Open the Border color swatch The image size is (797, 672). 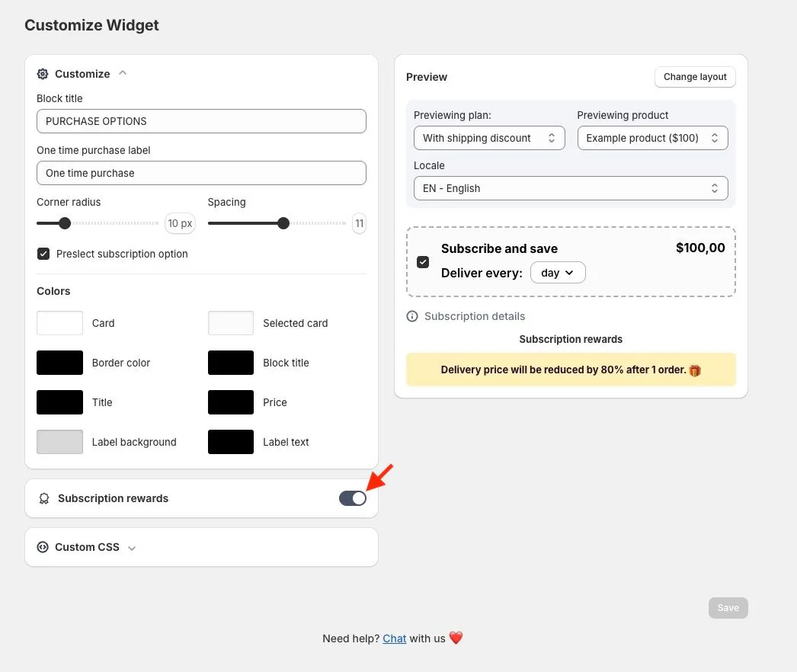pyautogui.click(x=59, y=363)
